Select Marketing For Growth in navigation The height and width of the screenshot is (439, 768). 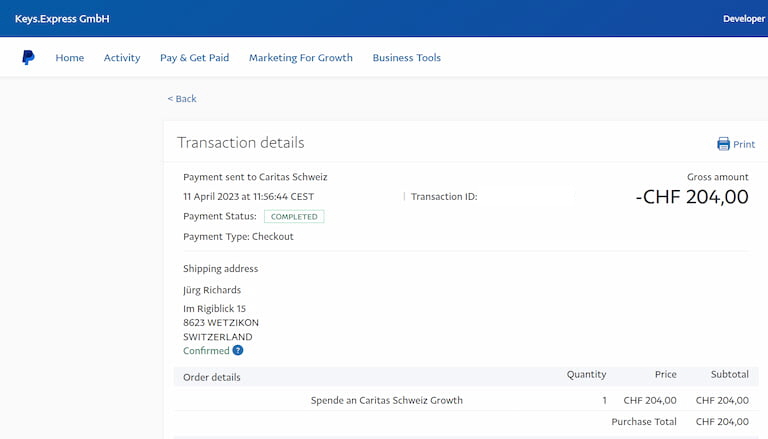pyautogui.click(x=300, y=58)
